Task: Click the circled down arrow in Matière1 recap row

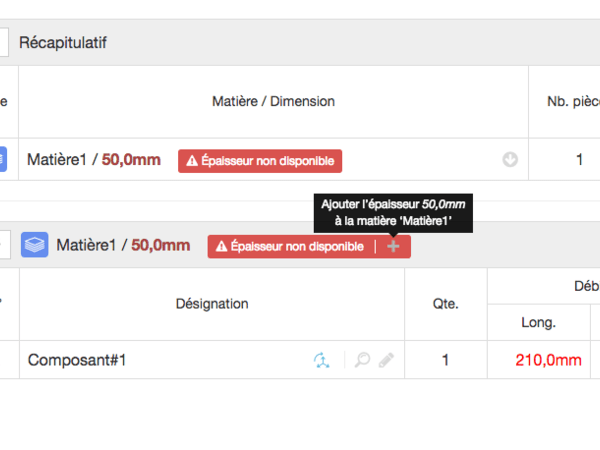Action: coord(510,160)
